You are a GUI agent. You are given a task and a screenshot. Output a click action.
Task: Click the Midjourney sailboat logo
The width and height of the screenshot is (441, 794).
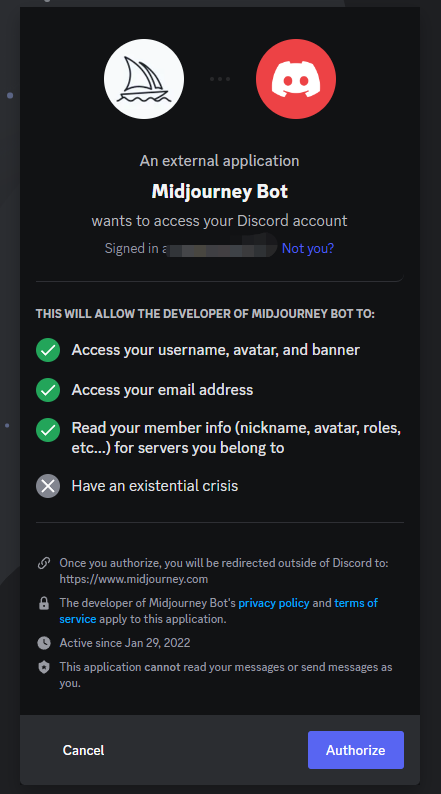point(144,79)
